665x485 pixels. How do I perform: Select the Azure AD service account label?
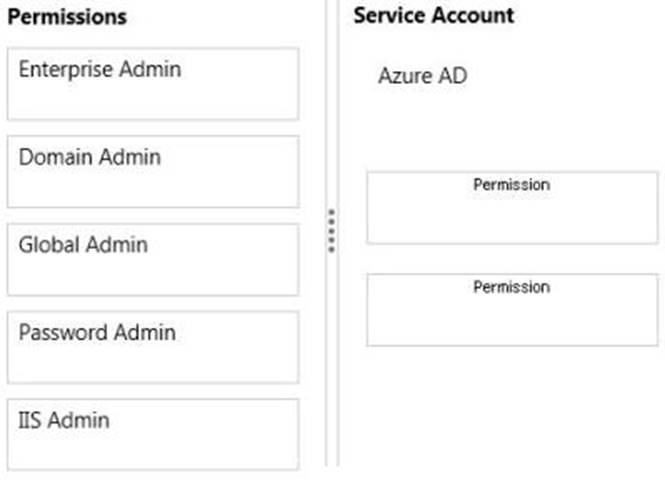point(422,76)
